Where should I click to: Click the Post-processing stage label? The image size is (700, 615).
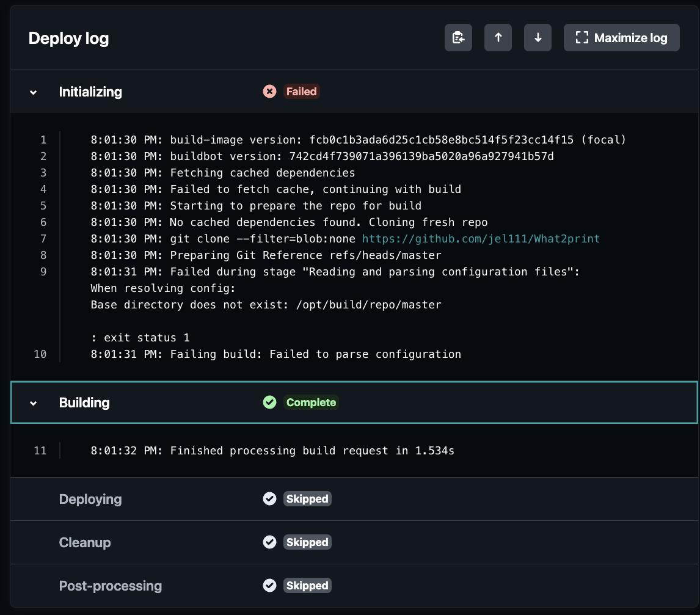(111, 586)
